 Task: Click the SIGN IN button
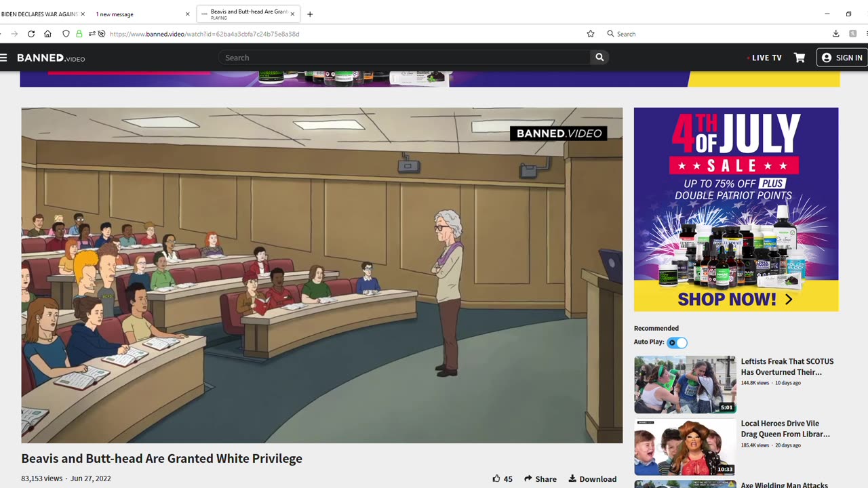(x=842, y=58)
